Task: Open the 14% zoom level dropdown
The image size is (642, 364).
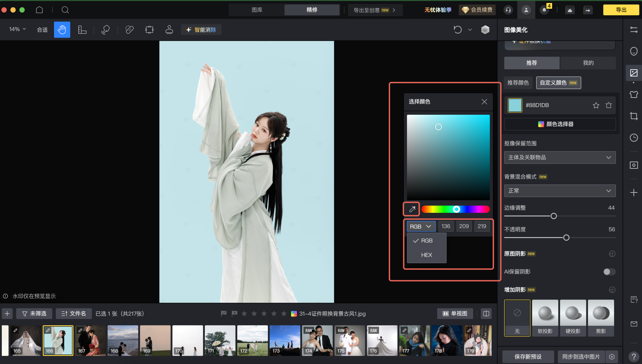Action: pyautogui.click(x=18, y=29)
